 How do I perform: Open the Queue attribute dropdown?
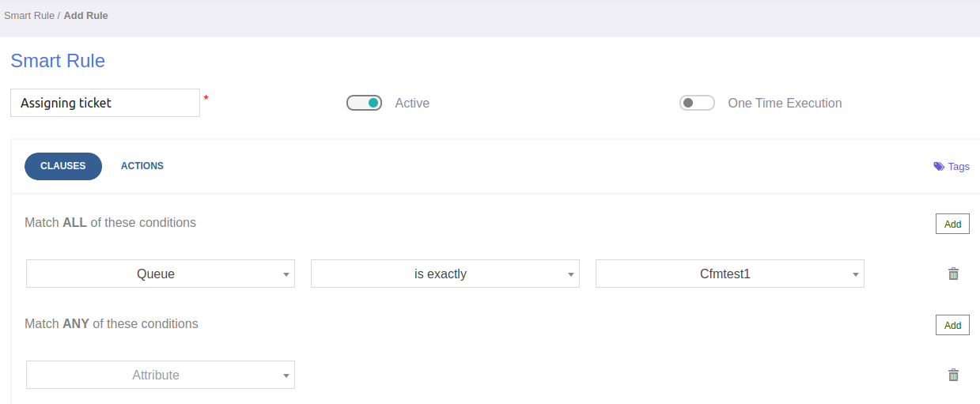161,274
